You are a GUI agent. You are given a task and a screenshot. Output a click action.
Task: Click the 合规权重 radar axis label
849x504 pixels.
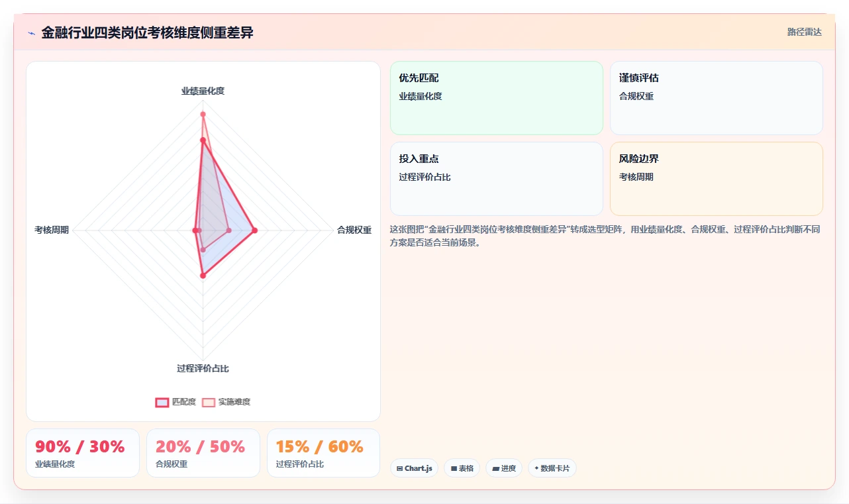pyautogui.click(x=354, y=230)
